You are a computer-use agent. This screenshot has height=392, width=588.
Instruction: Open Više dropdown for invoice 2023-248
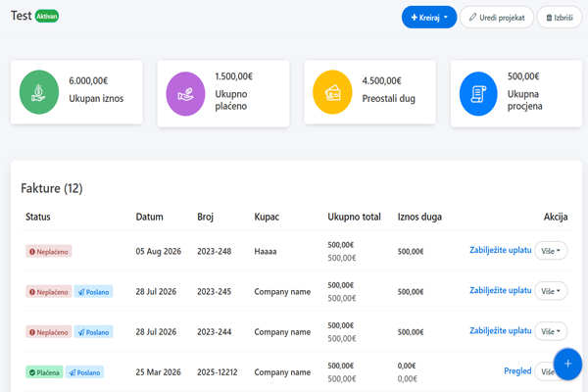point(551,251)
